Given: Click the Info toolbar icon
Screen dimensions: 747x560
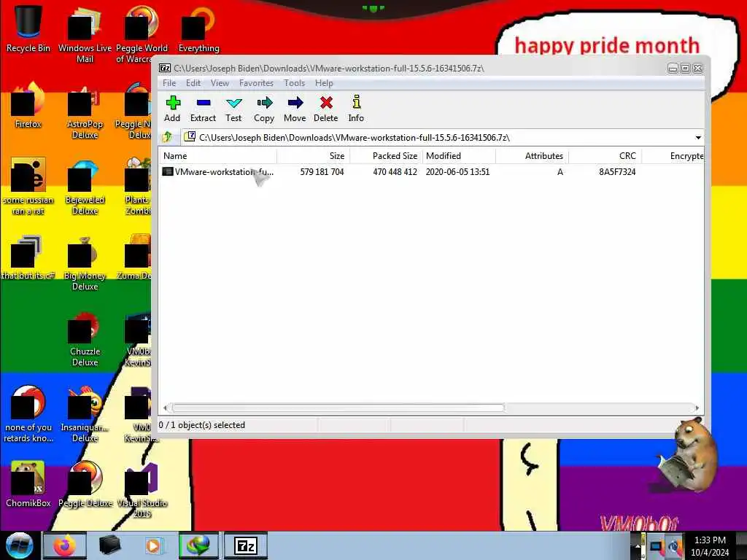Looking at the screenshot, I should tap(356, 102).
